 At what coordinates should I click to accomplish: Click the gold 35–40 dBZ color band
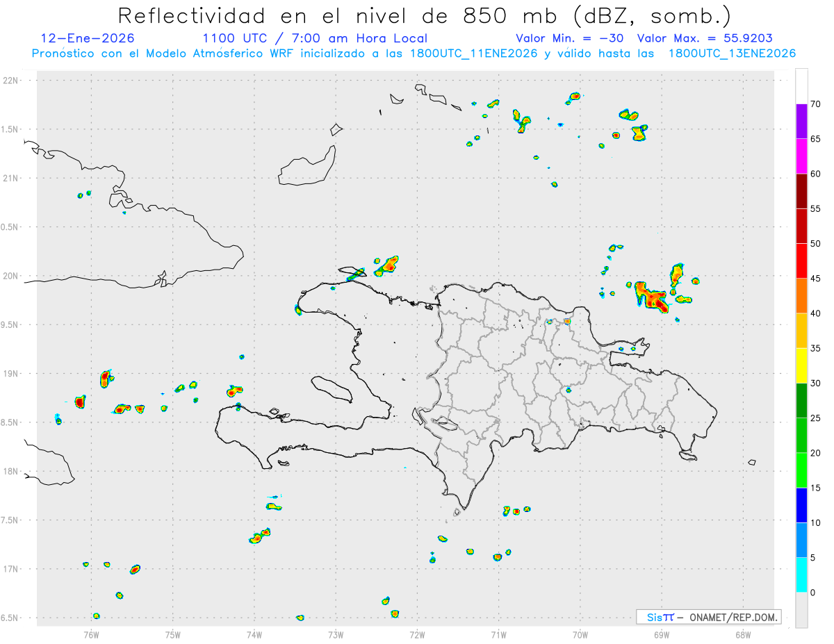[801, 331]
